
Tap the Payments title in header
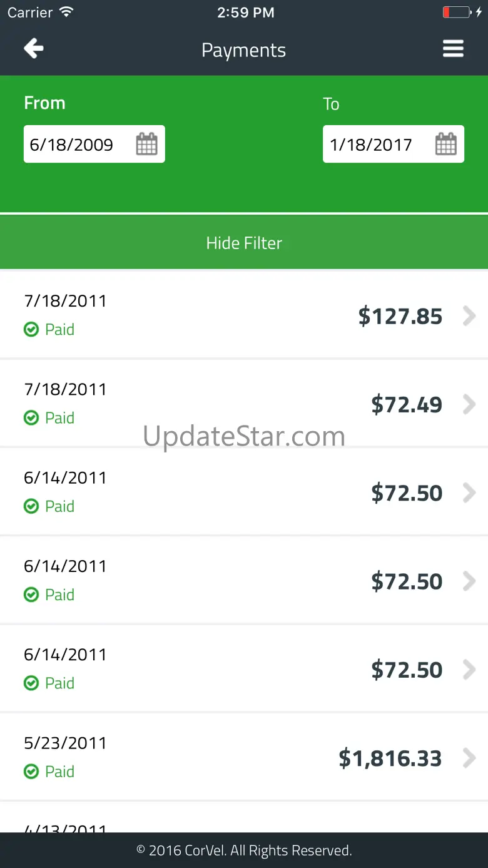click(243, 50)
